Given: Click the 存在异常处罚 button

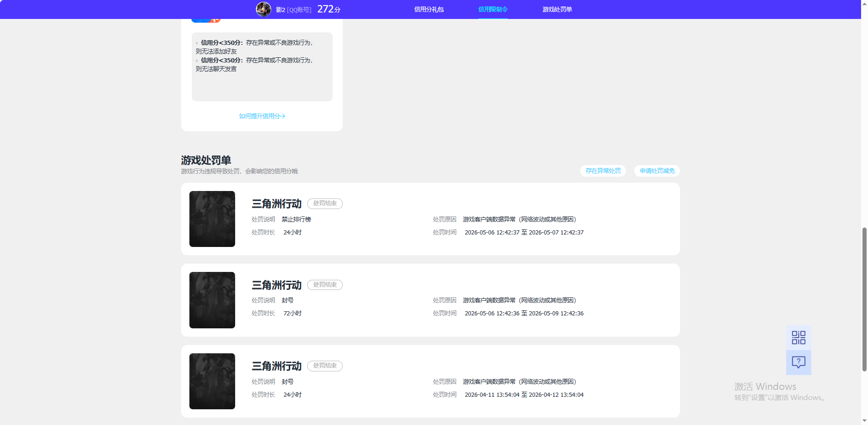Looking at the screenshot, I should pos(603,171).
